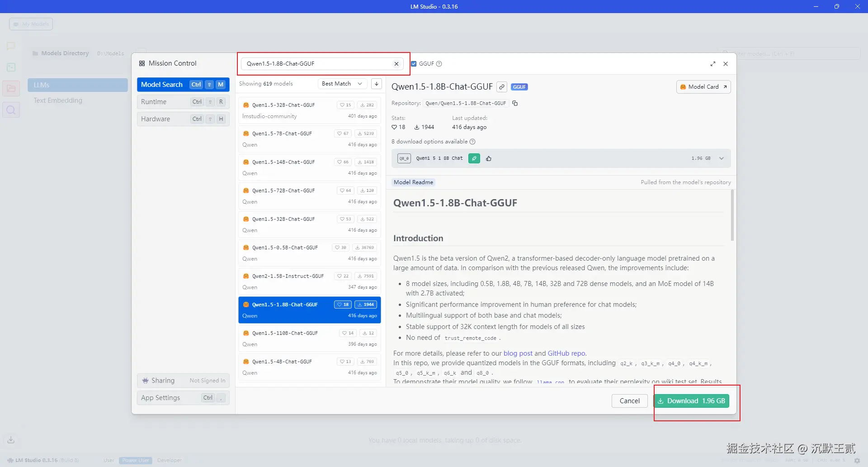Open the My Models folder sidebar icon
868x467 pixels.
point(11,89)
